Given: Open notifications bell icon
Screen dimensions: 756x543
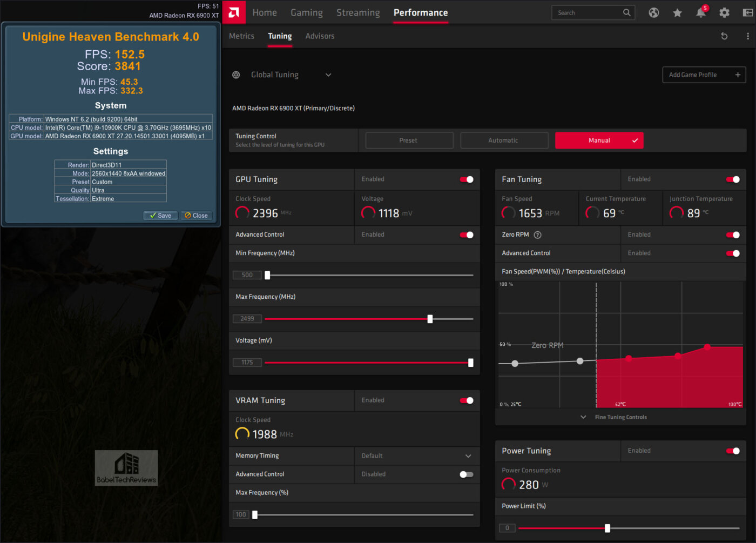Looking at the screenshot, I should point(701,12).
